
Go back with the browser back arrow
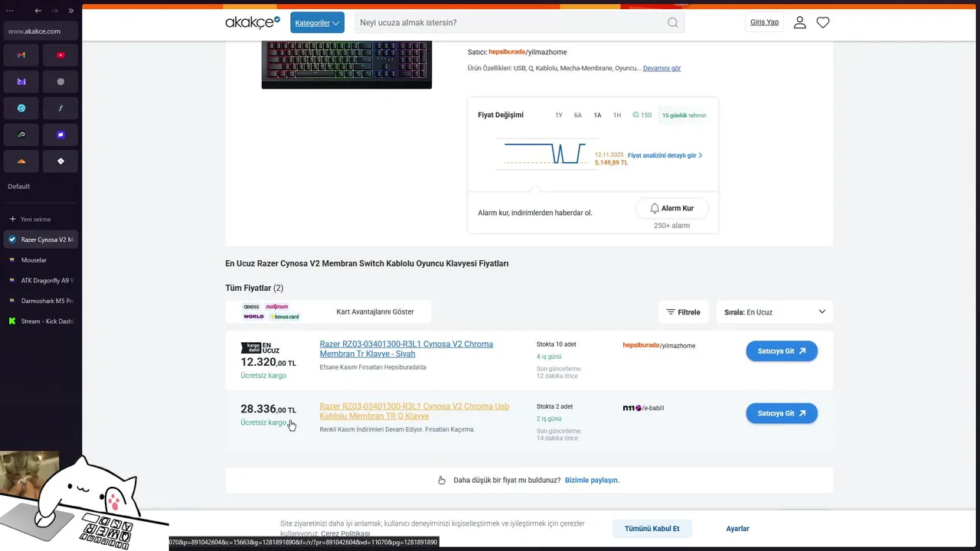coord(38,11)
